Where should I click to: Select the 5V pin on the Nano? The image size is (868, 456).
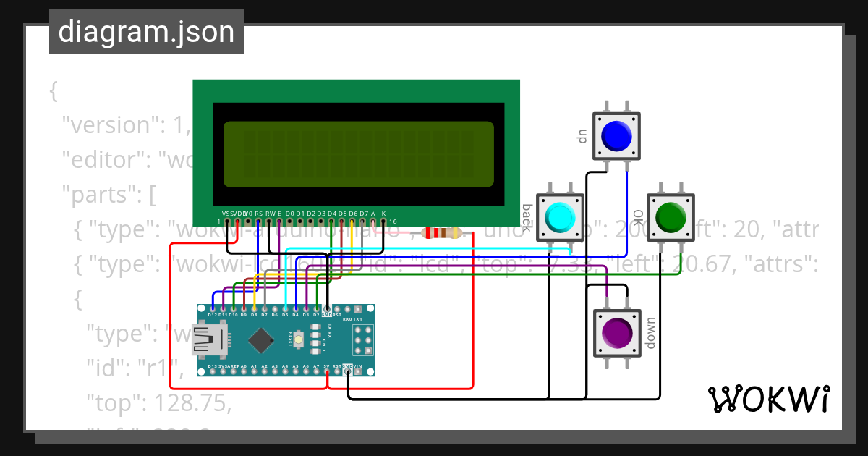(326, 371)
